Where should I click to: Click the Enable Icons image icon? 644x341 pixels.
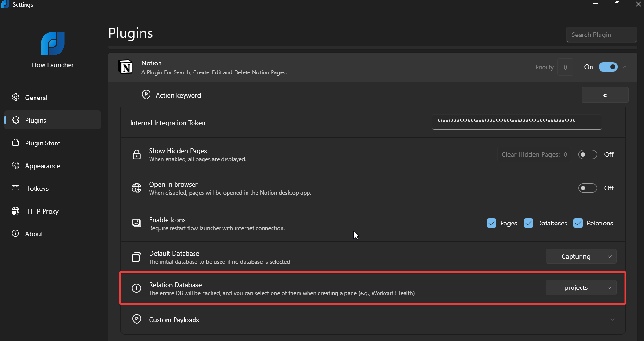click(137, 223)
